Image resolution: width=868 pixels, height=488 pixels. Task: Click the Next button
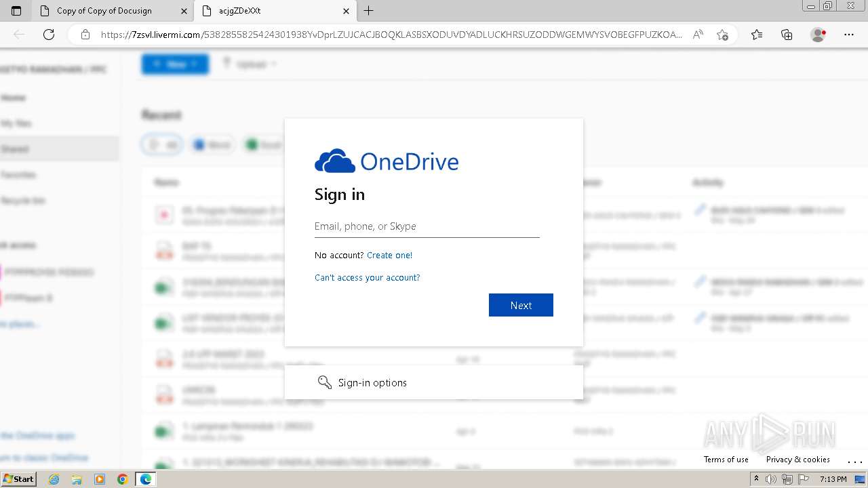521,305
